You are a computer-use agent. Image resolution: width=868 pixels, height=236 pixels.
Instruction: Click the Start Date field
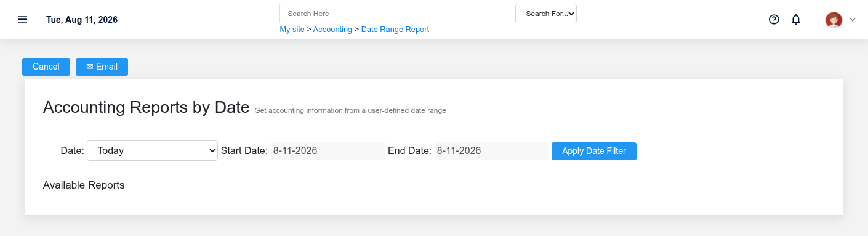click(328, 150)
